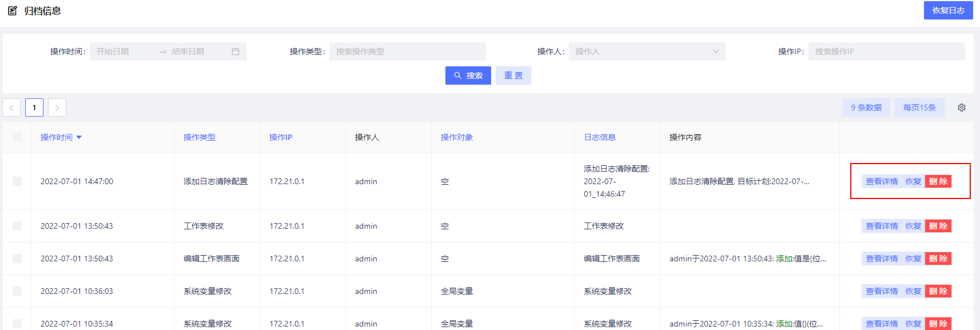Expand the 操作人 dropdown
Screen dimensions: 980x330
[x=647, y=51]
